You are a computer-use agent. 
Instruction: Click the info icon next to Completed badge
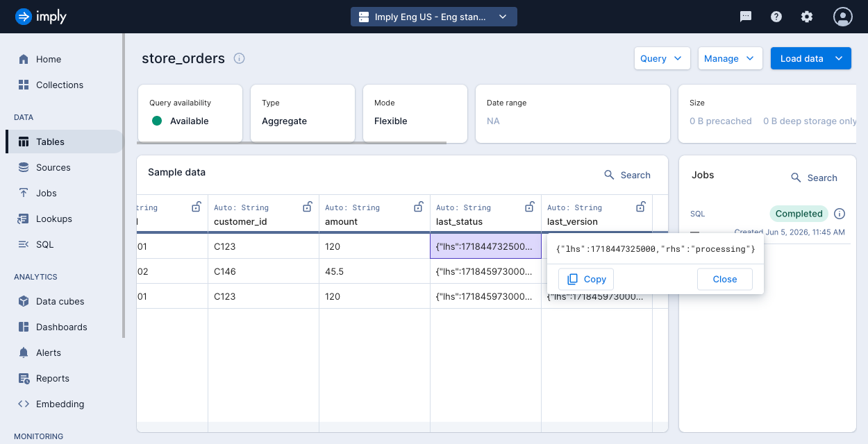[840, 214]
